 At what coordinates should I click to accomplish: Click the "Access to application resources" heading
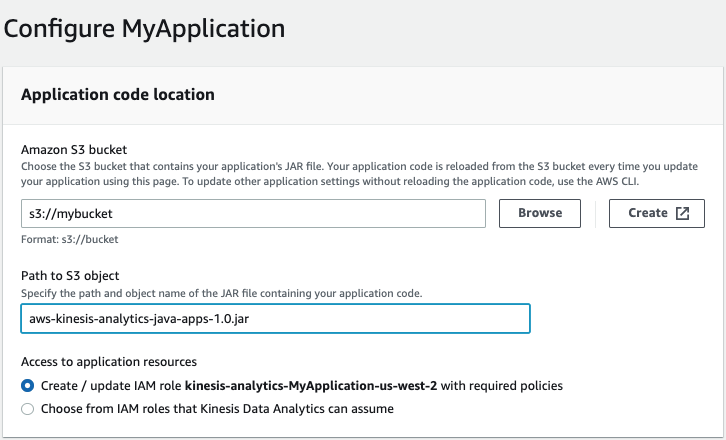coord(108,362)
